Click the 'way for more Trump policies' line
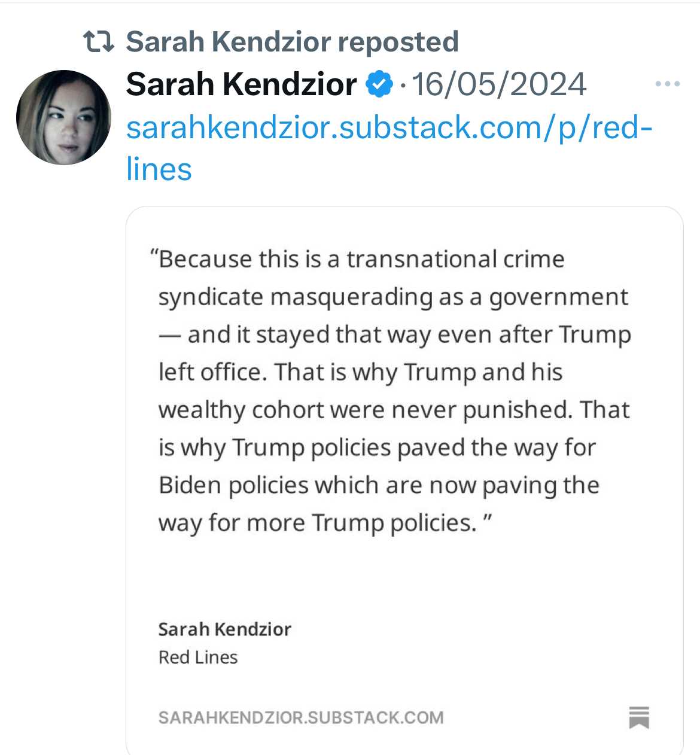This screenshot has height=755, width=700. click(325, 523)
